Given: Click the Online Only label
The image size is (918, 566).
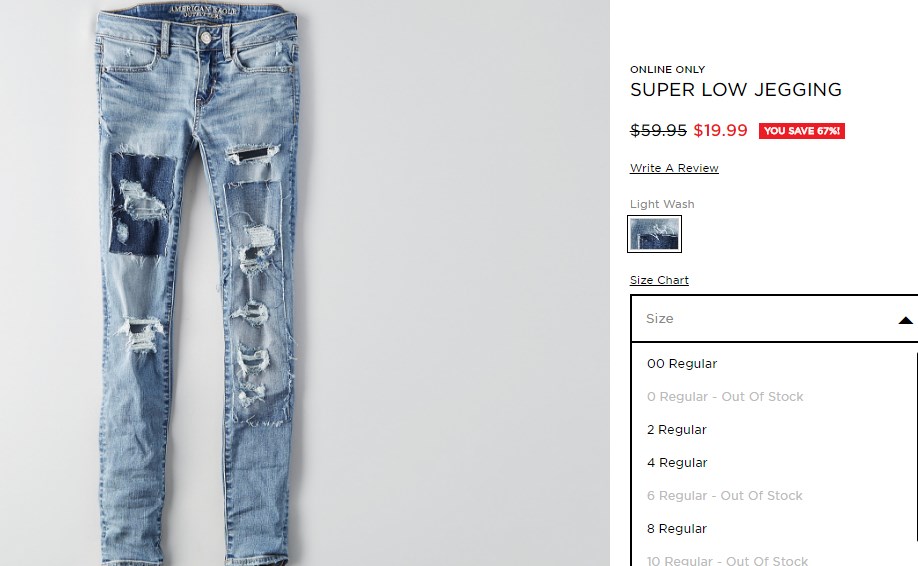Looking at the screenshot, I should (x=667, y=69).
